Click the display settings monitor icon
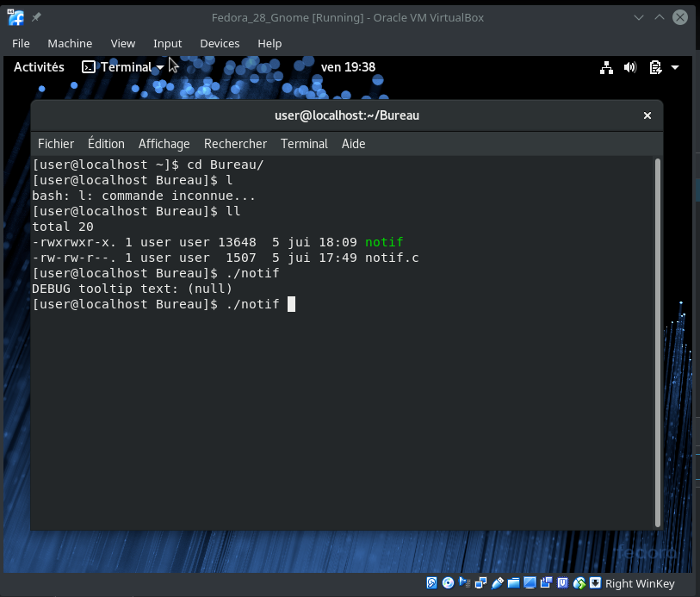Screen dimensions: 700x597 pyautogui.click(x=530, y=582)
